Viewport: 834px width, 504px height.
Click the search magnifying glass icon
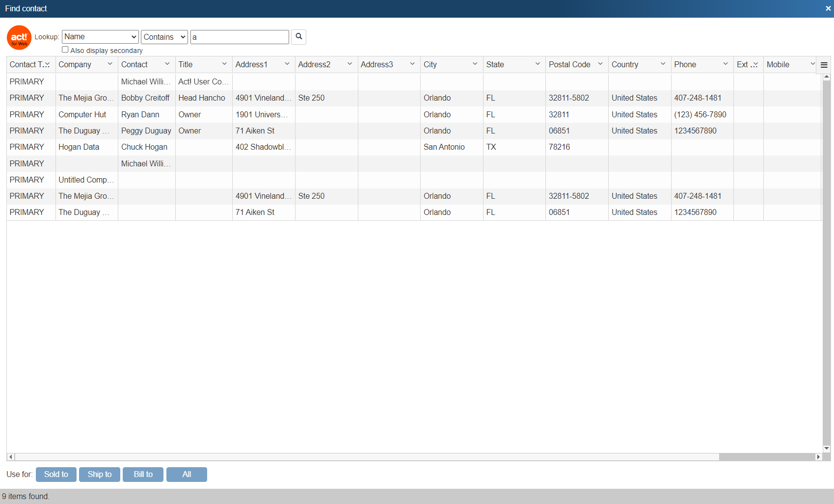point(298,37)
